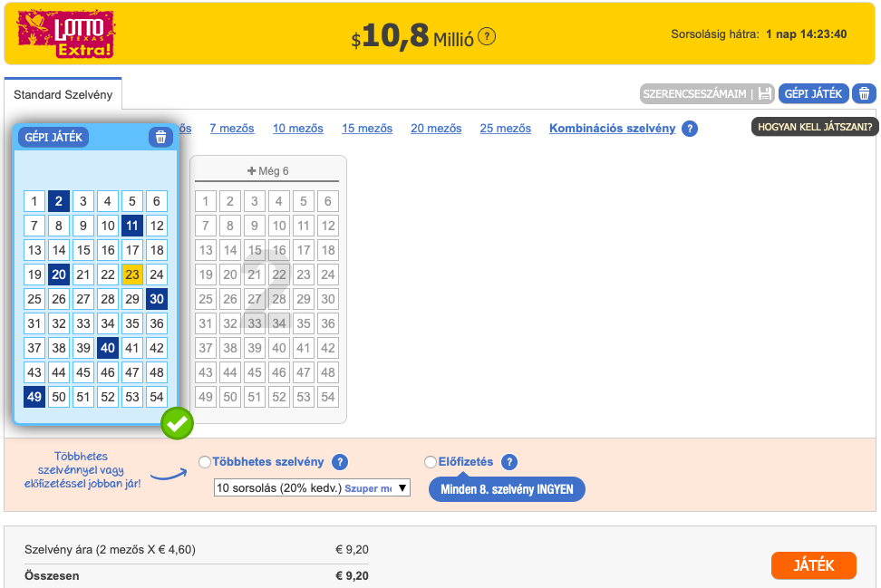Image resolution: width=881 pixels, height=588 pixels.
Task: Switch to the 10 mezős option
Action: (x=297, y=129)
